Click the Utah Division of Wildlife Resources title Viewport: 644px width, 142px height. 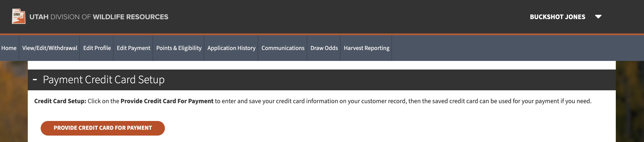99,17
